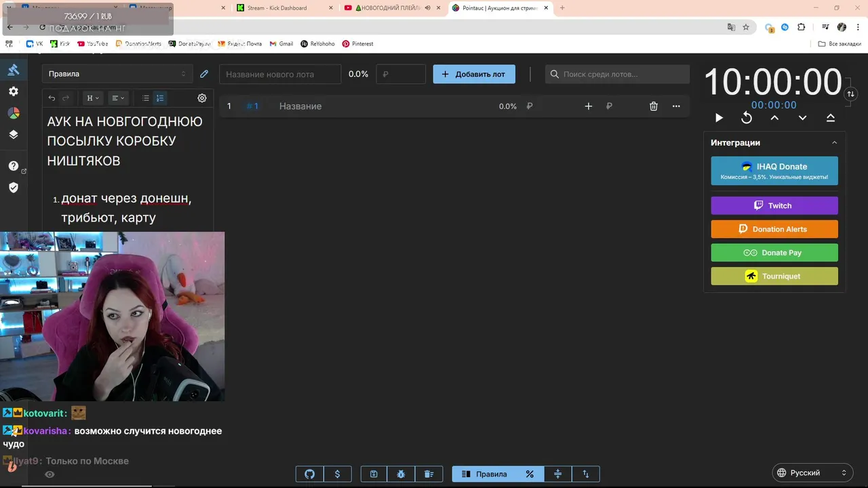The image size is (868, 488).
Task: Bookmark this page with the star icon
Action: click(x=746, y=27)
